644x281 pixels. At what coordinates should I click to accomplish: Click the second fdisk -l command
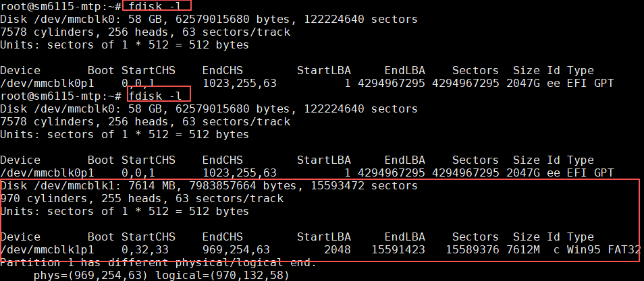(x=152, y=96)
